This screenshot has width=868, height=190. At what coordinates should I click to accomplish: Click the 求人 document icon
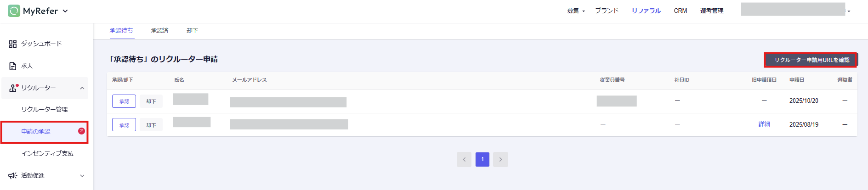point(13,66)
